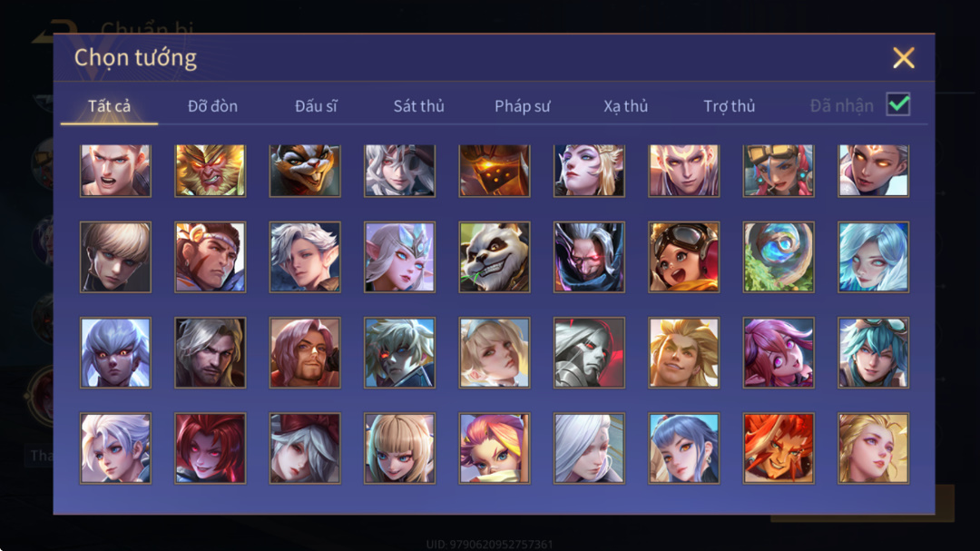Image resolution: width=980 pixels, height=551 pixels.
Task: Pick the blonde boy with bowl haircut
Action: [x=115, y=257]
